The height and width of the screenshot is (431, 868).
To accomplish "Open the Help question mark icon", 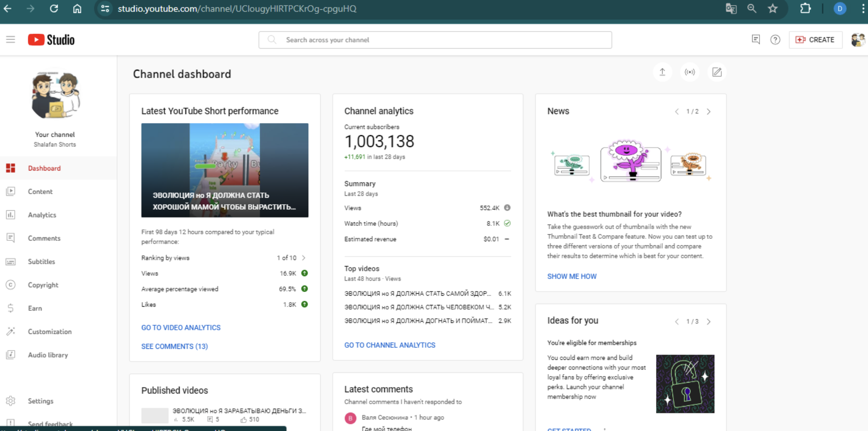I will (775, 40).
